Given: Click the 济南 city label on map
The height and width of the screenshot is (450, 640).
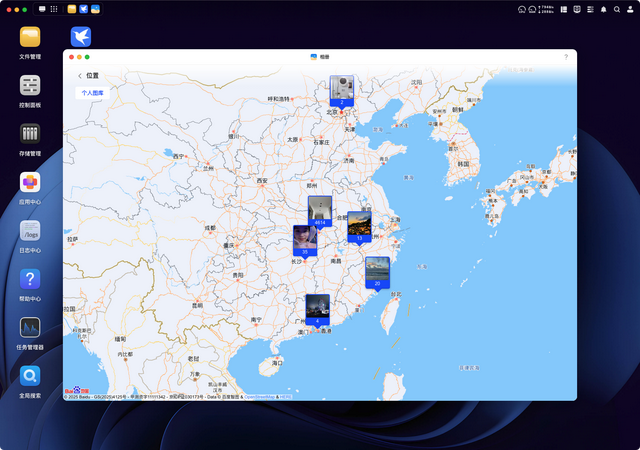Looking at the screenshot, I should [x=349, y=160].
